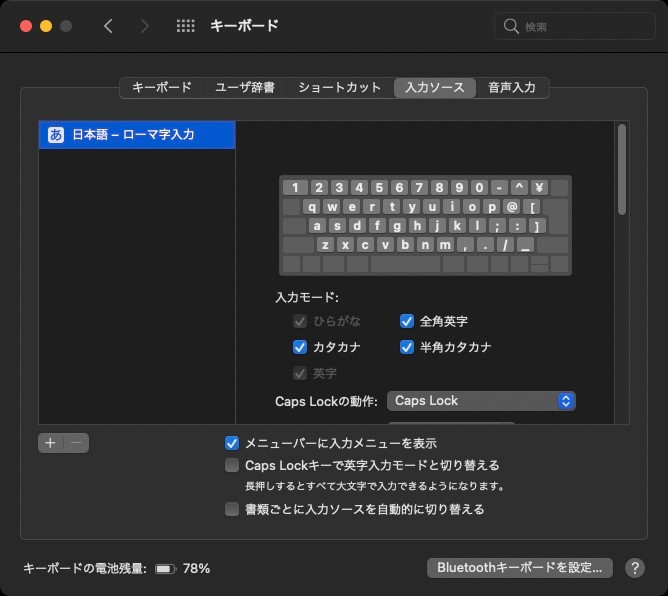Click the あ icon for Japanese input

56,135
